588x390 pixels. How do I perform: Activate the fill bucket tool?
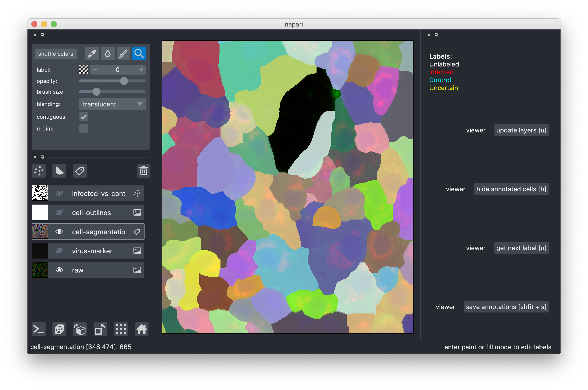pyautogui.click(x=108, y=53)
